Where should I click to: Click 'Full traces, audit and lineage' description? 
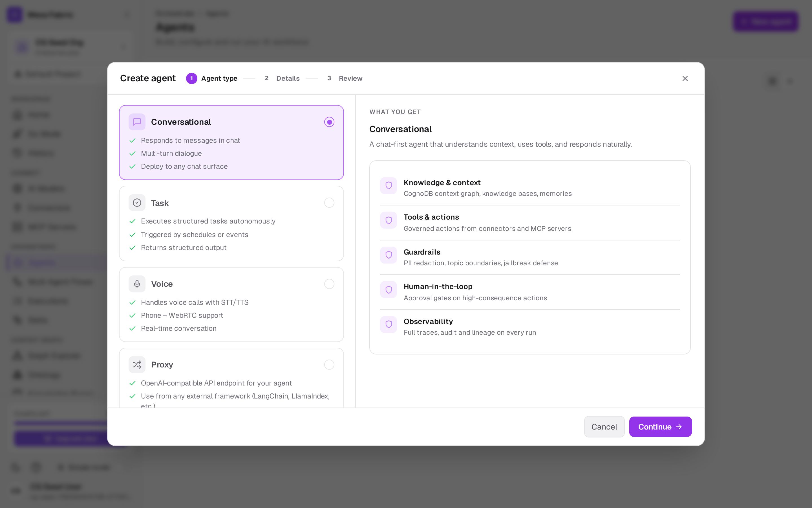[x=470, y=332]
